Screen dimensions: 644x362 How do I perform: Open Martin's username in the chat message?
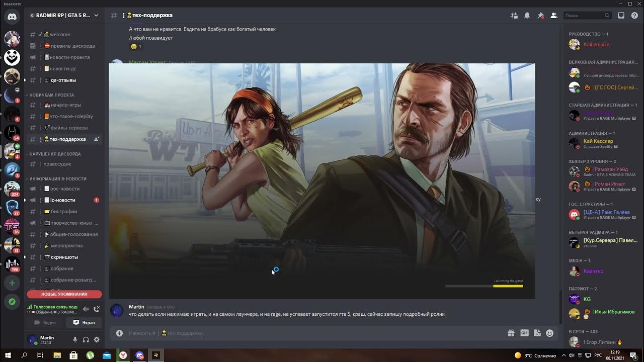click(136, 307)
